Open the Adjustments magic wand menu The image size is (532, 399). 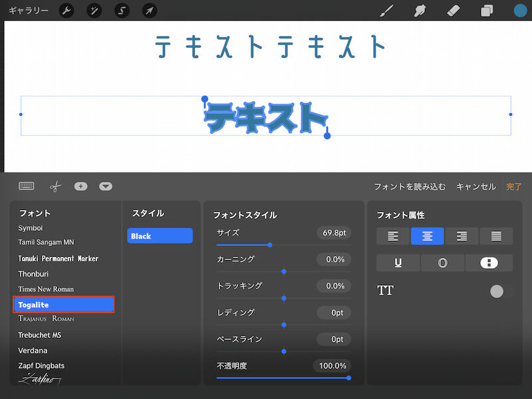tap(94, 11)
